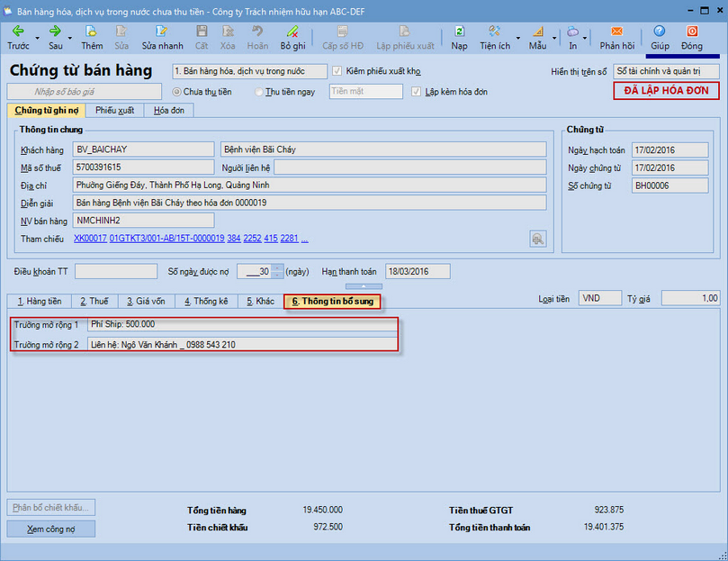This screenshot has height=561, width=728.
Task: Click Cấp số HĐ invoice number icon
Action: click(x=343, y=32)
